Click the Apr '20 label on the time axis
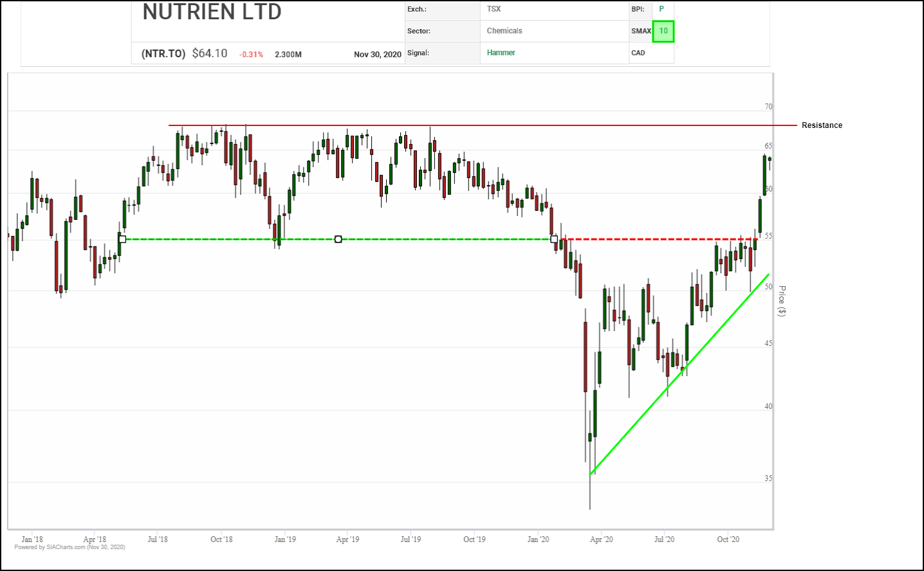Viewport: 924px width, 571px height. click(x=601, y=539)
